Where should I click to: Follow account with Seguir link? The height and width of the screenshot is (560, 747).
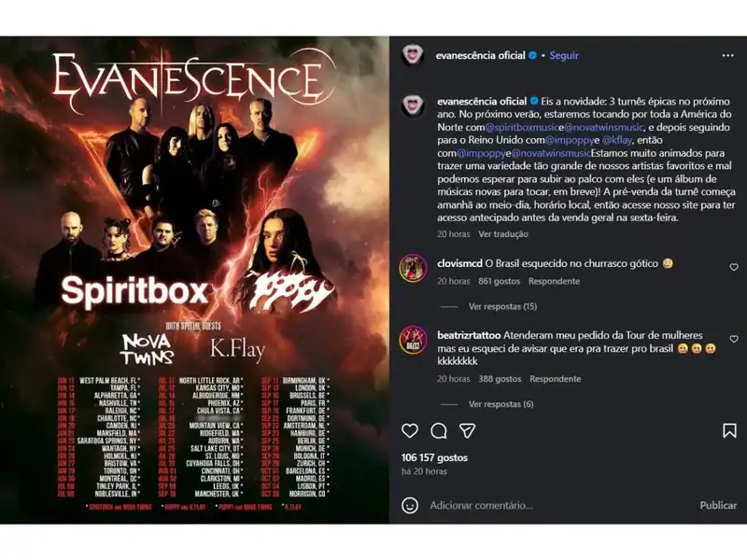[x=564, y=56]
